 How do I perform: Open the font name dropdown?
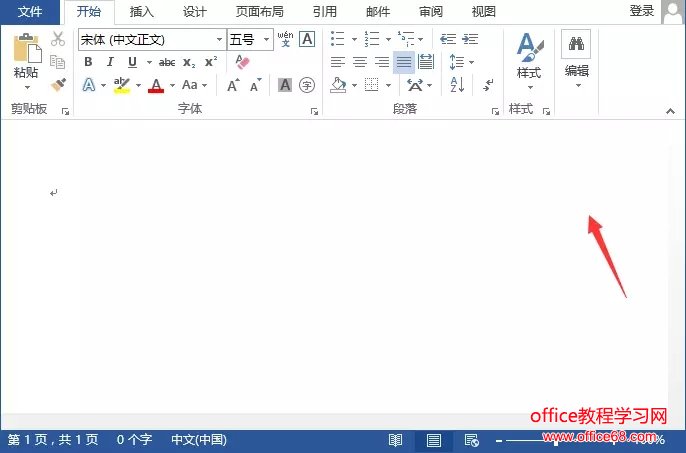(x=219, y=39)
